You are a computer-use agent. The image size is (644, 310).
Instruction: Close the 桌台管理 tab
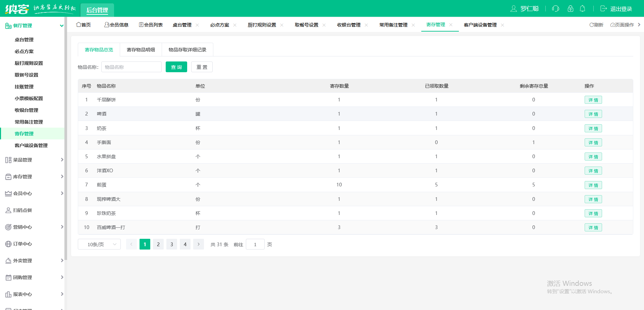[x=197, y=25]
